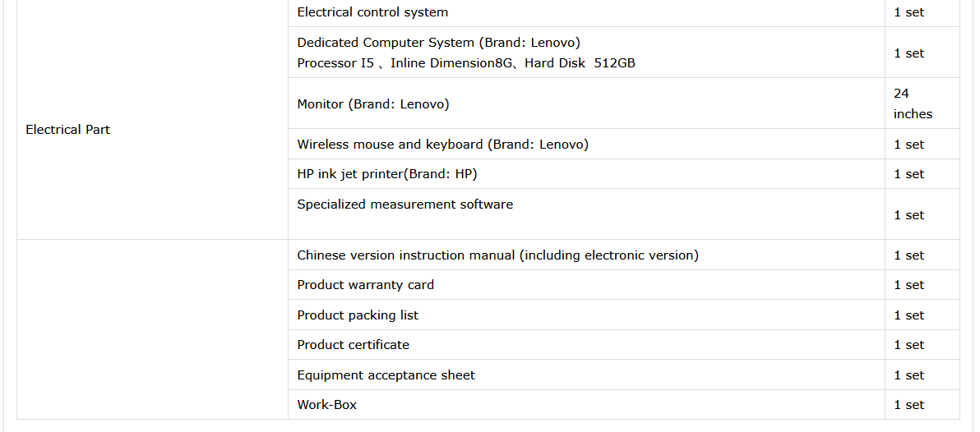The width and height of the screenshot is (980, 432).
Task: Click quantity cell for HP ink jet printer
Action: [x=908, y=174]
